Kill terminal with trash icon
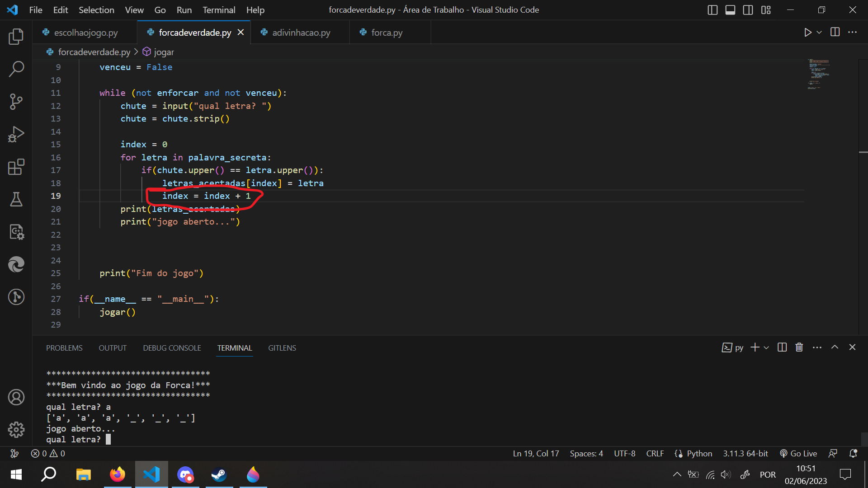868x488 pixels. (x=799, y=347)
